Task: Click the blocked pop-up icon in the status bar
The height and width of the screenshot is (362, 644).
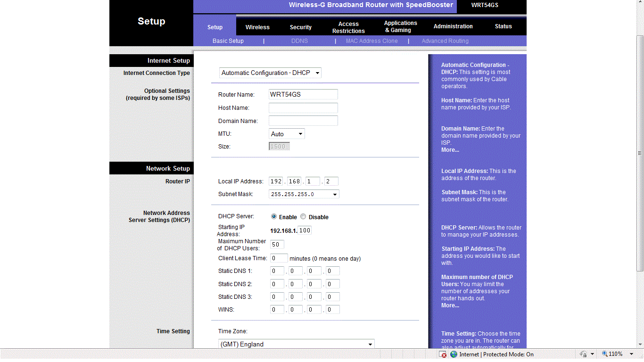Action: click(443, 354)
